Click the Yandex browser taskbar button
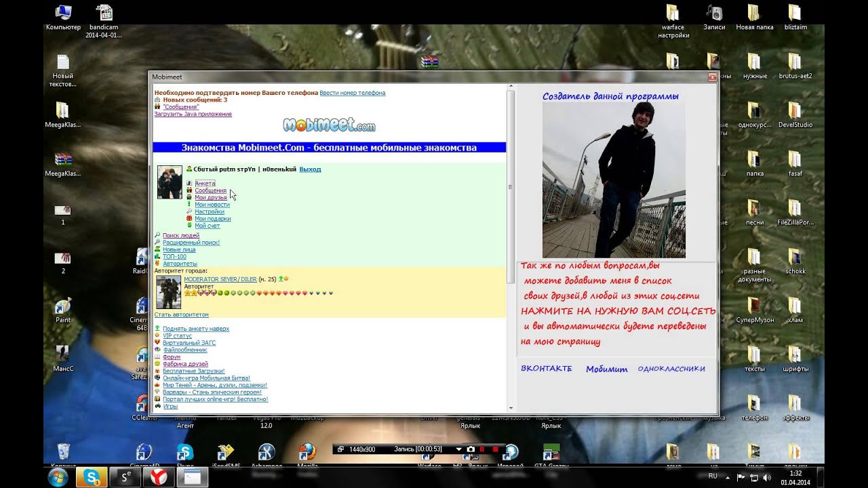Screen dimensions: 868x488 (x=158, y=477)
